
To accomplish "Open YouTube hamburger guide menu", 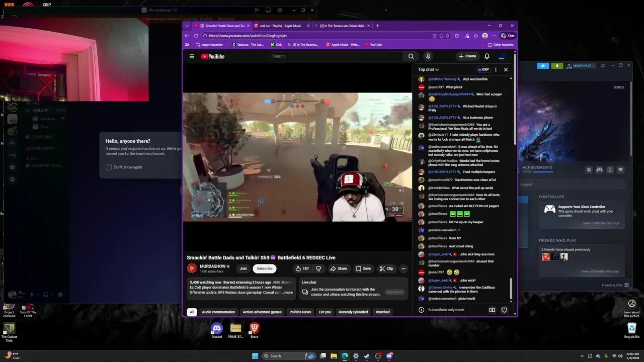I will 192,56.
